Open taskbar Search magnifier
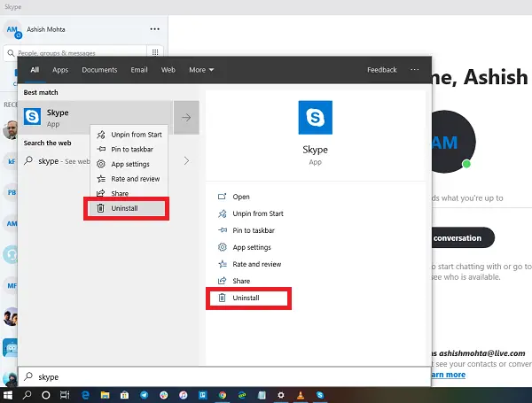532x403 pixels. click(27, 395)
